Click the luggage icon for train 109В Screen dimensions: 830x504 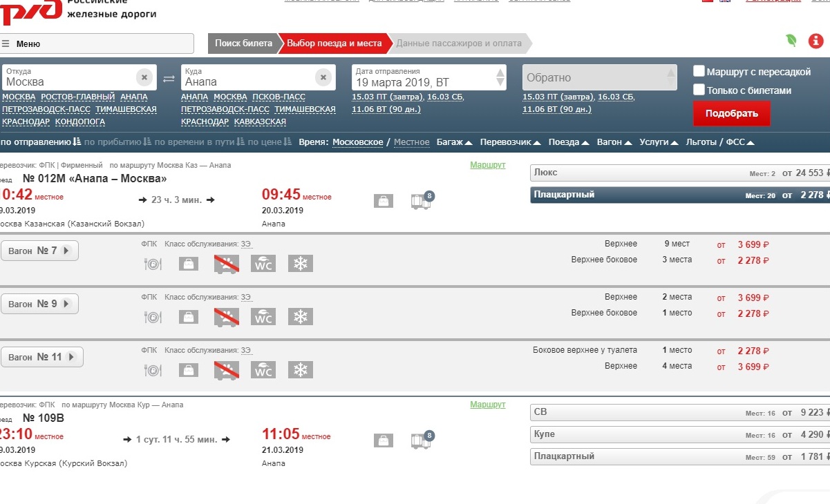[x=384, y=440]
